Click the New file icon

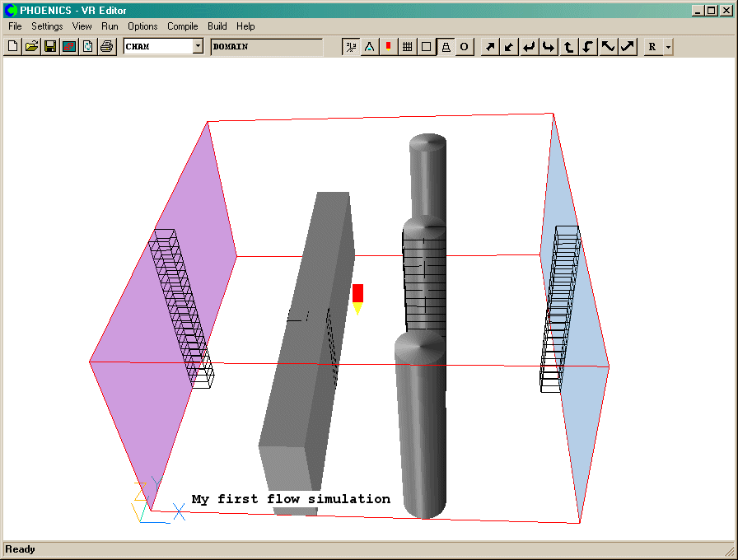pos(12,47)
